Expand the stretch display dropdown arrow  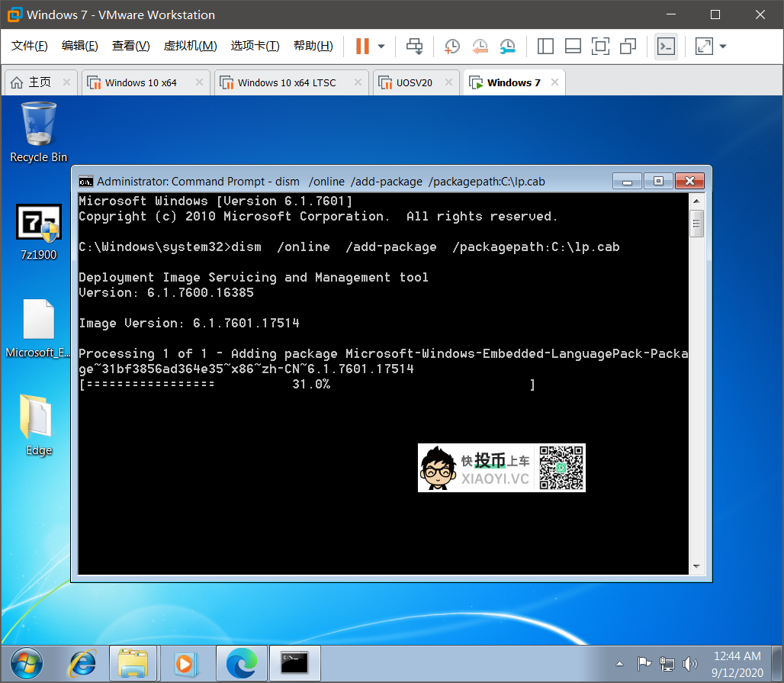723,46
